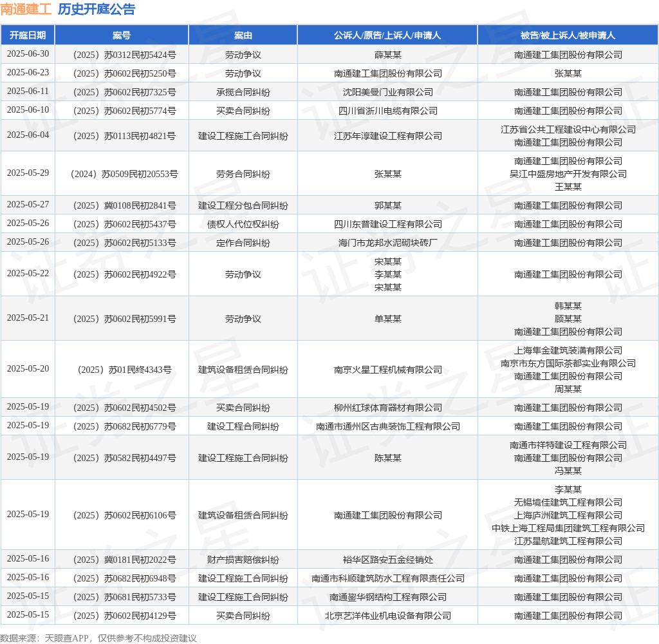The width and height of the screenshot is (659, 644).
Task: Click plaintiff 南通市科顺建筑防水工程有限责任公司
Action: tap(387, 578)
